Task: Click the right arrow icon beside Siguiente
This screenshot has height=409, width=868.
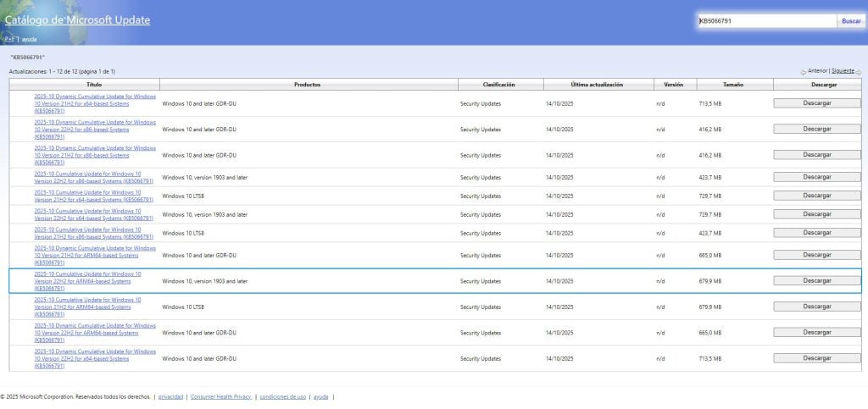Action: [x=858, y=72]
